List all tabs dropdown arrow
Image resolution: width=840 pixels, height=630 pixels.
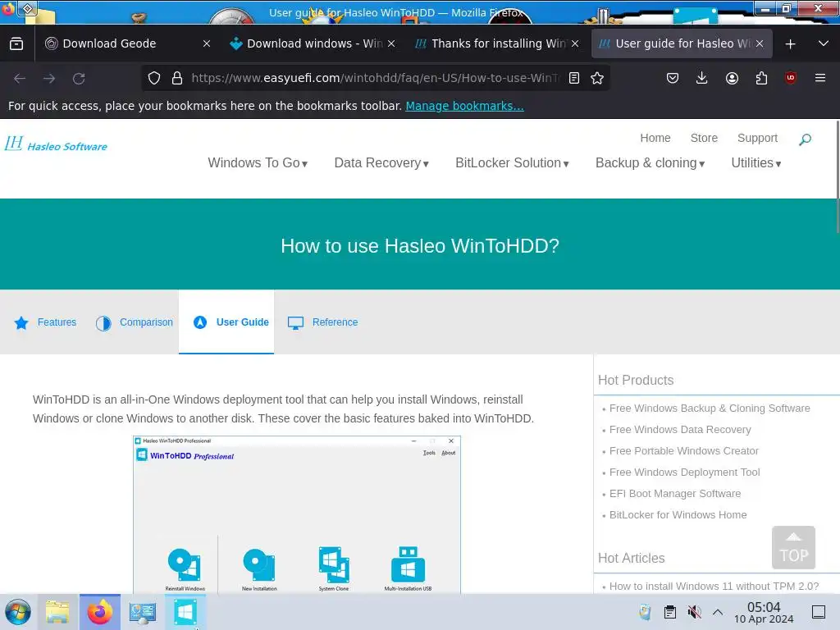point(824,44)
